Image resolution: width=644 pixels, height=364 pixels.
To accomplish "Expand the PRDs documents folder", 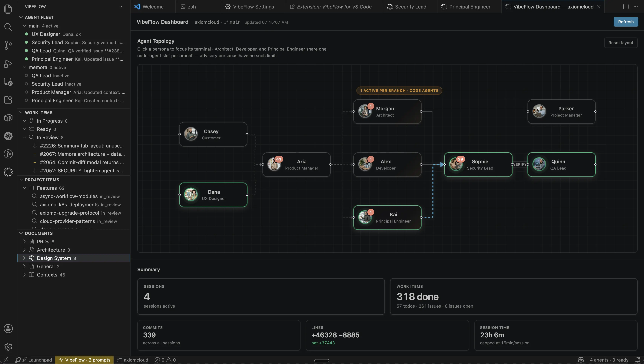I will point(24,241).
